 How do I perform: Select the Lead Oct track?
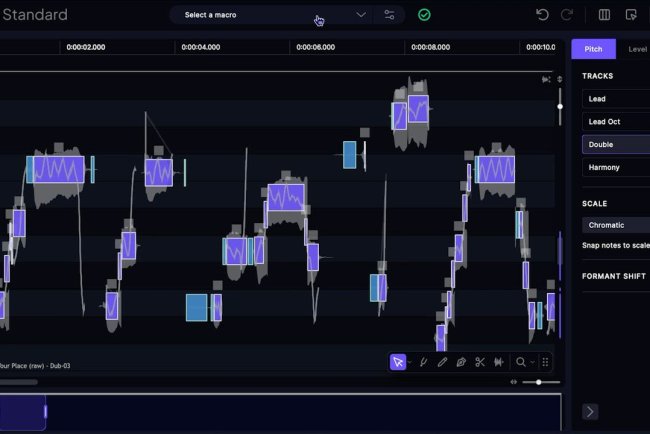pos(616,121)
